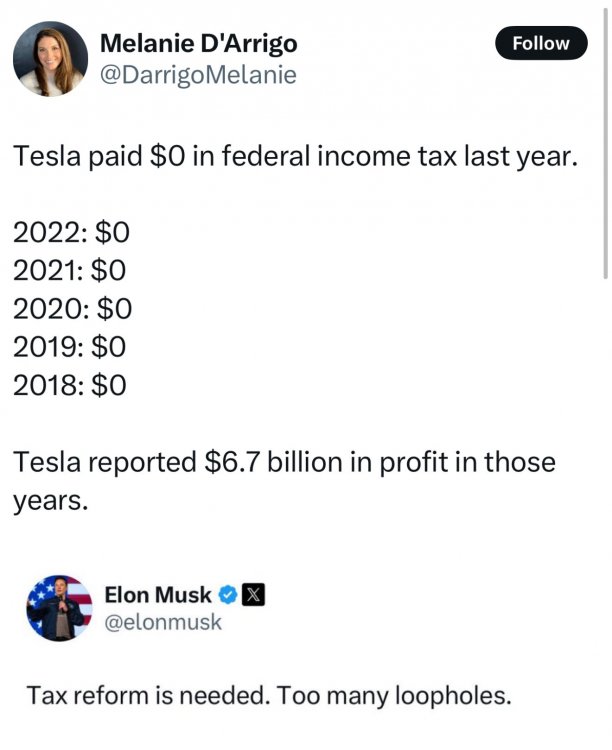This screenshot has height=750, width=612.
Task: Select the "2019: $0" line
Action: [x=70, y=346]
